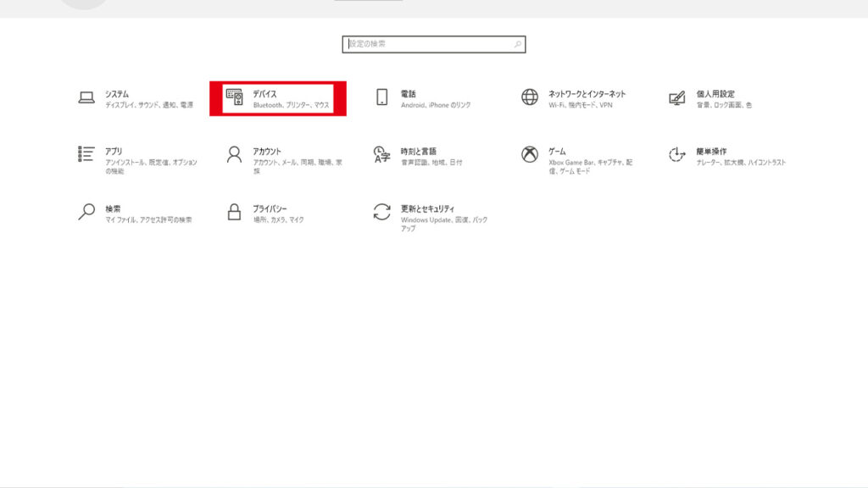Screen dimensions: 868x488
Task: Click the large magnifier icon for 検索
Action: pyautogui.click(x=86, y=212)
